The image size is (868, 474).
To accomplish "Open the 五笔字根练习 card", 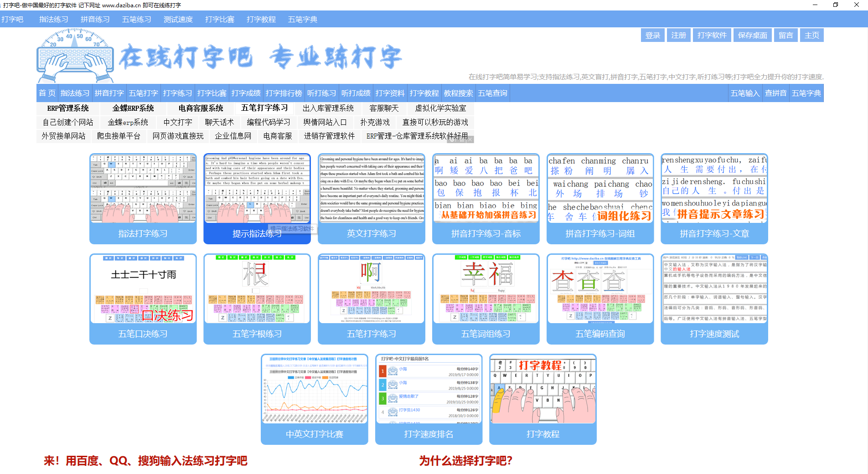I will tap(257, 299).
